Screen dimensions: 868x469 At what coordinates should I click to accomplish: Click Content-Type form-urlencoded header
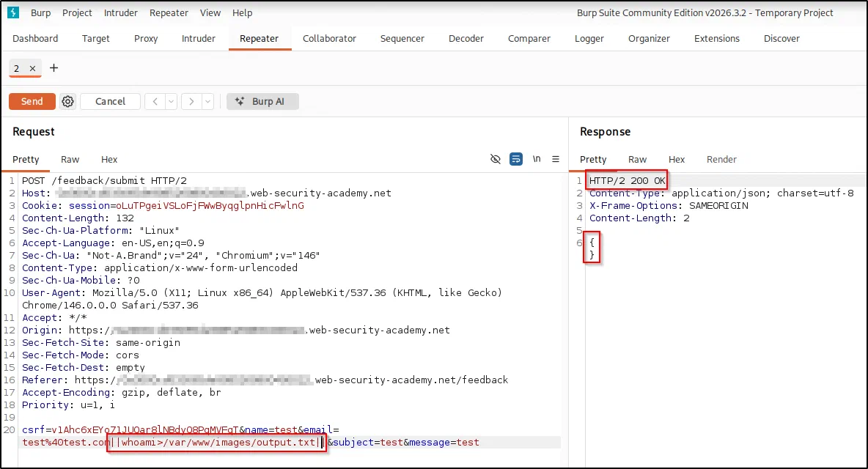(160, 267)
